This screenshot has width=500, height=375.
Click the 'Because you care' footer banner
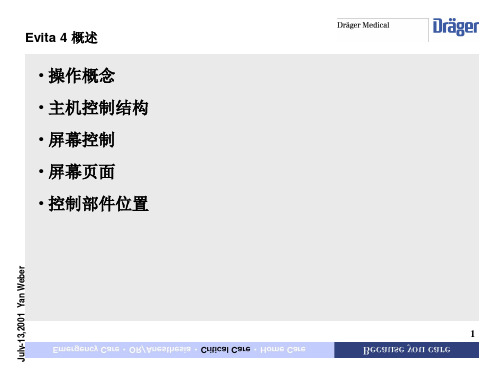coord(407,350)
